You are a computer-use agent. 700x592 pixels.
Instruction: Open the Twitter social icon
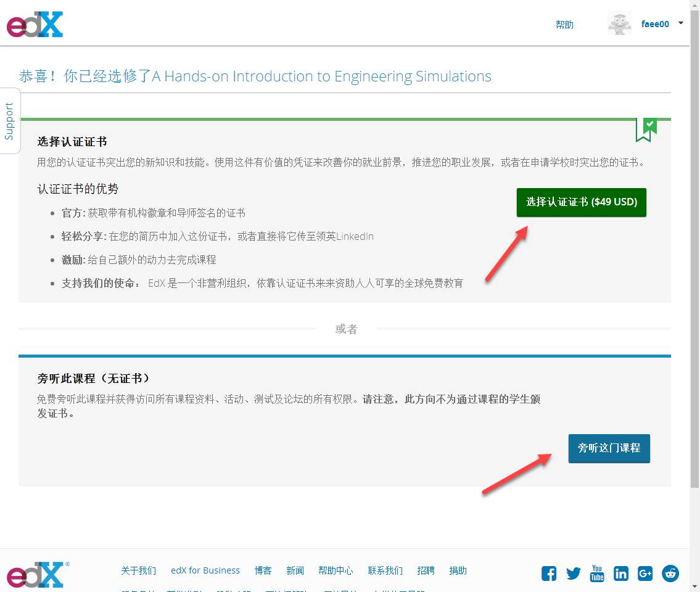[573, 573]
